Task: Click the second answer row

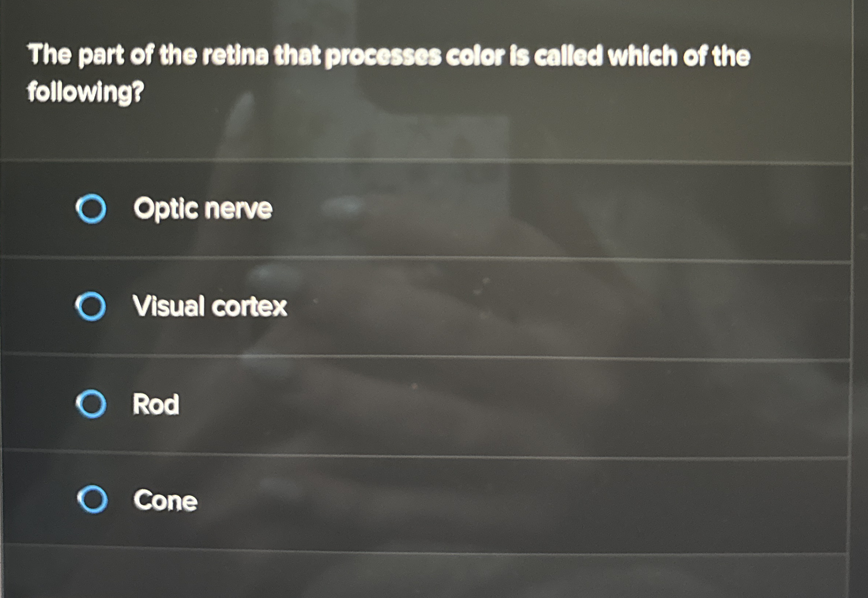Action: 412,305
